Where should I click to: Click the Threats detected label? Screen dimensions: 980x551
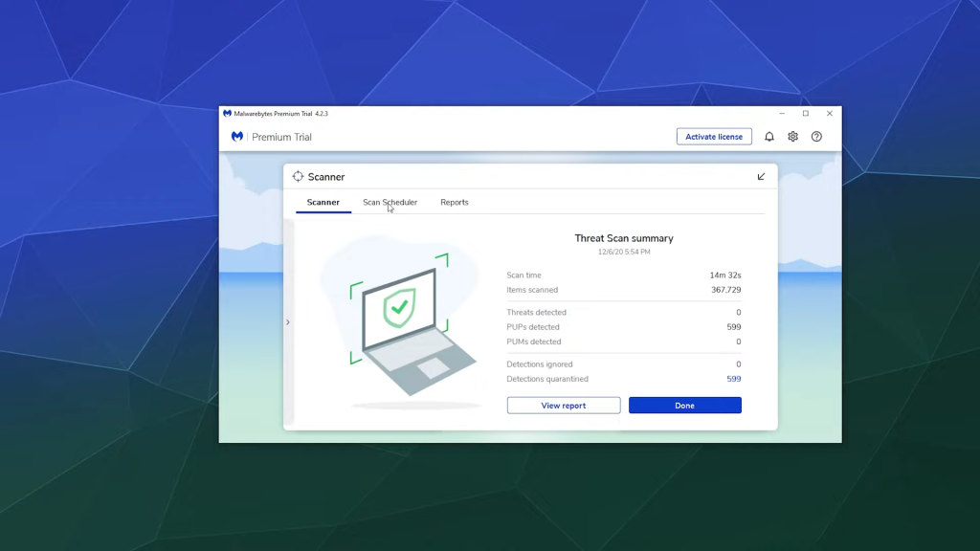coord(536,313)
